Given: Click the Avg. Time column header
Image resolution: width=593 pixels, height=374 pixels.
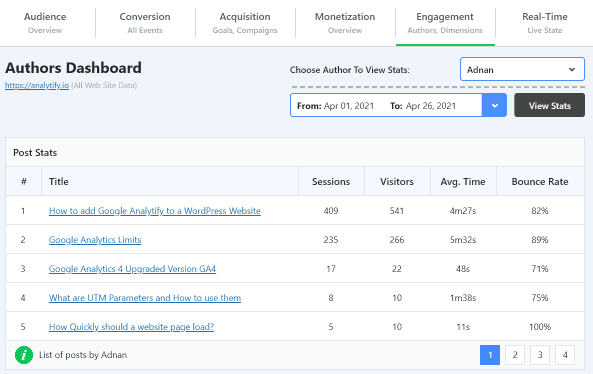Looking at the screenshot, I should [x=463, y=182].
